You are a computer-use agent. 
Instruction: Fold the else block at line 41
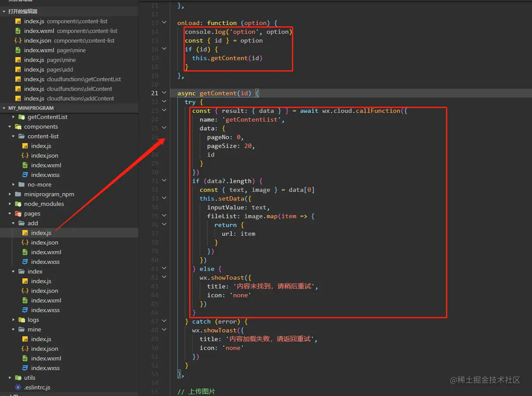(164, 268)
